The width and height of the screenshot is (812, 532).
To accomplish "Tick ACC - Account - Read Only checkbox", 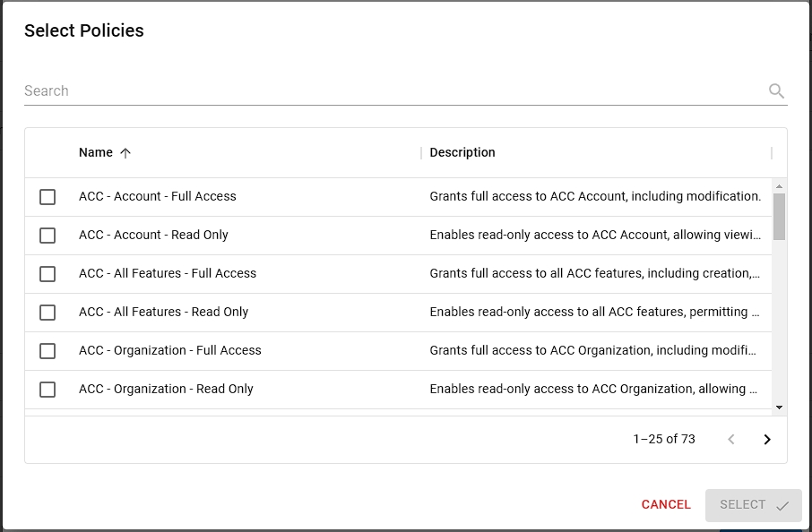I will [48, 236].
